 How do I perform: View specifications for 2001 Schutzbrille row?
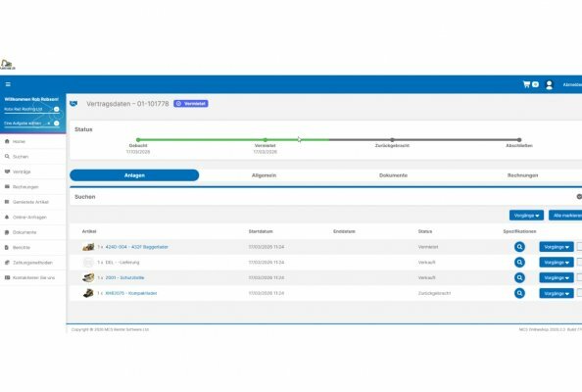[x=519, y=277]
